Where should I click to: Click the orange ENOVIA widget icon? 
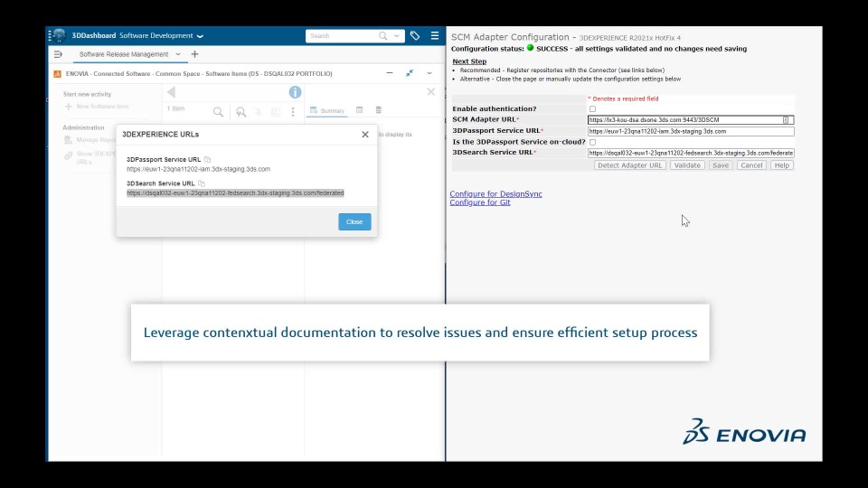(58, 73)
